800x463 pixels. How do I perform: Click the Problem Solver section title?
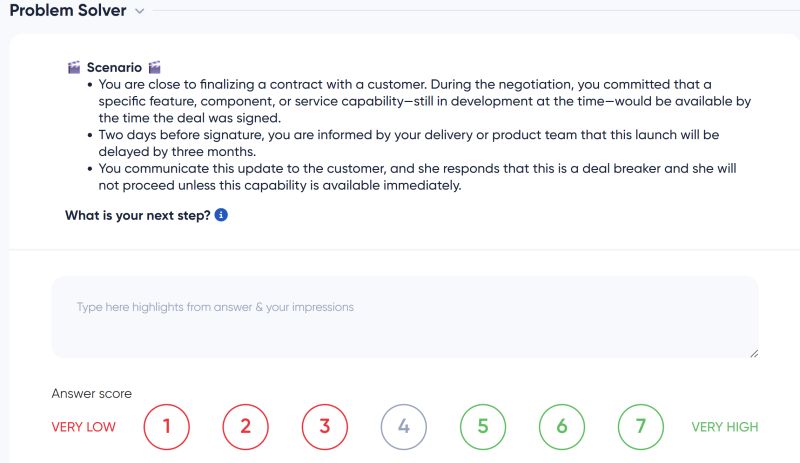(68, 11)
